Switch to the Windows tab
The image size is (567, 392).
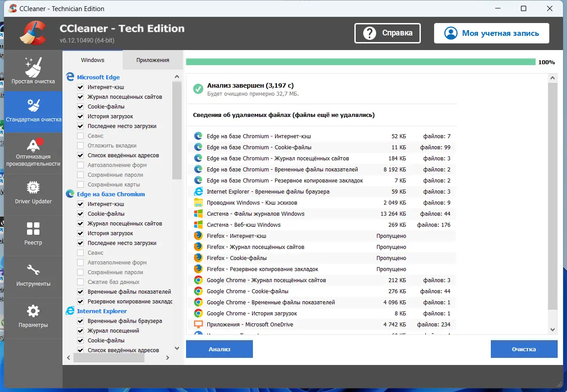point(93,60)
